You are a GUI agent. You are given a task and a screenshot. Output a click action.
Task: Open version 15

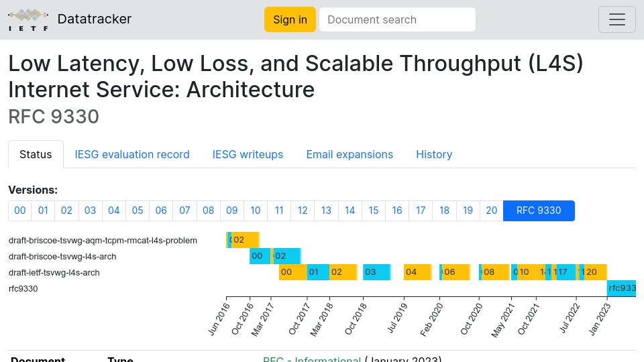(x=374, y=210)
